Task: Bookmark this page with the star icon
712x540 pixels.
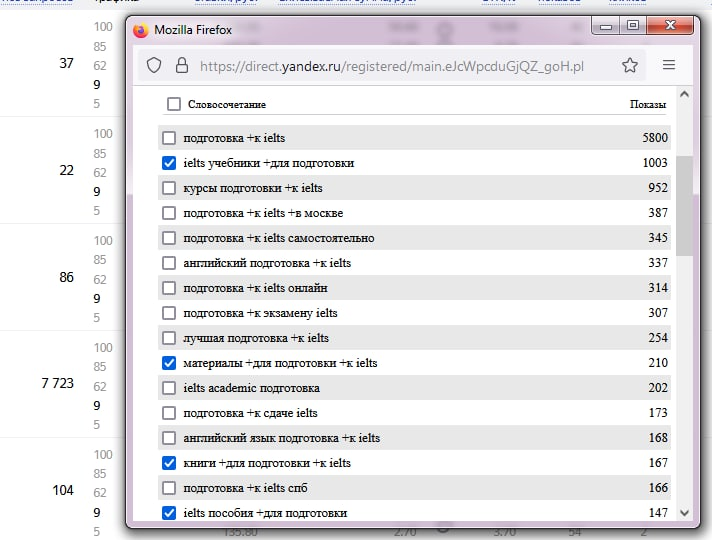Action: click(630, 65)
